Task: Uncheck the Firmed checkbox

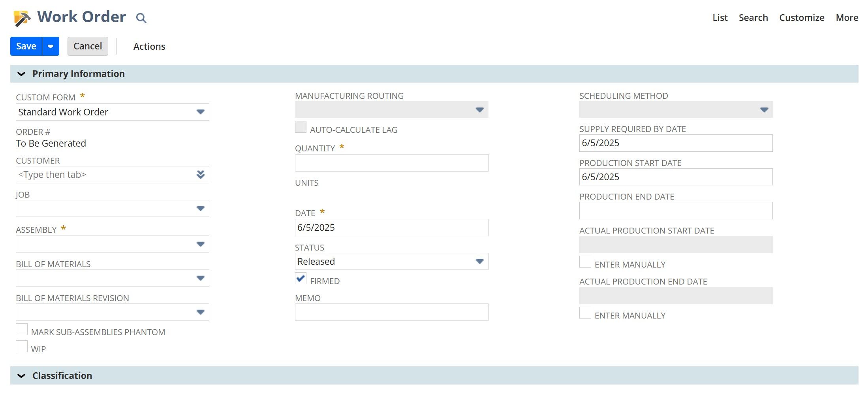Action: (x=301, y=279)
